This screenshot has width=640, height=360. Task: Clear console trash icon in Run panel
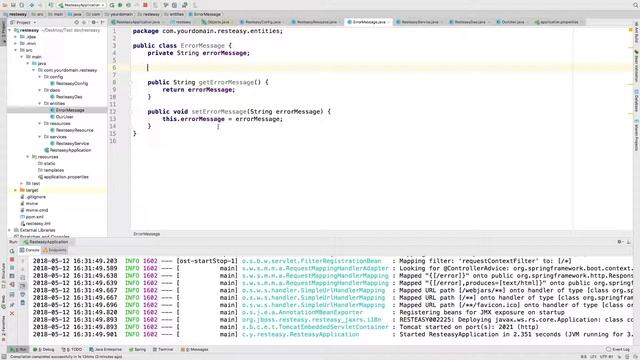click(22, 302)
